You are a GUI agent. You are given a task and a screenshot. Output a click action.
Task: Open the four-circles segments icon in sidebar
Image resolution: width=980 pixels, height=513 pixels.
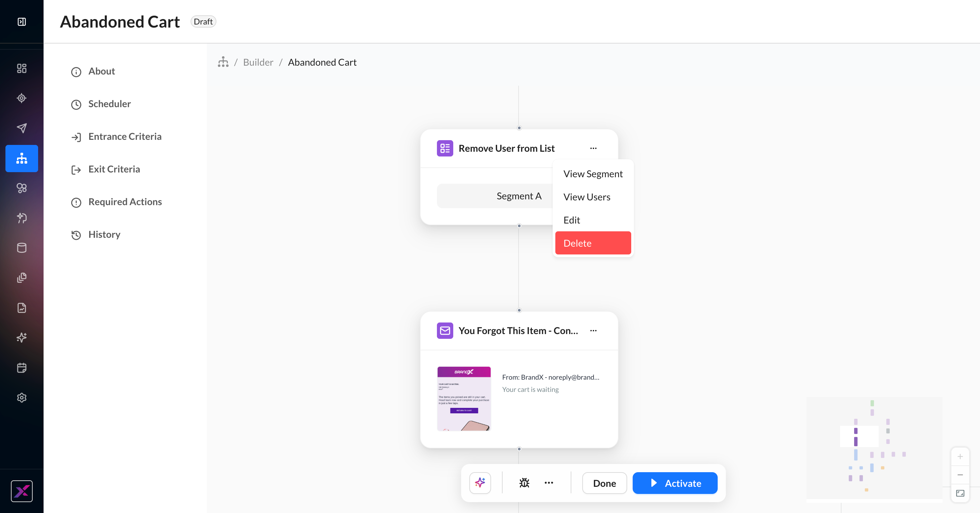point(22,188)
